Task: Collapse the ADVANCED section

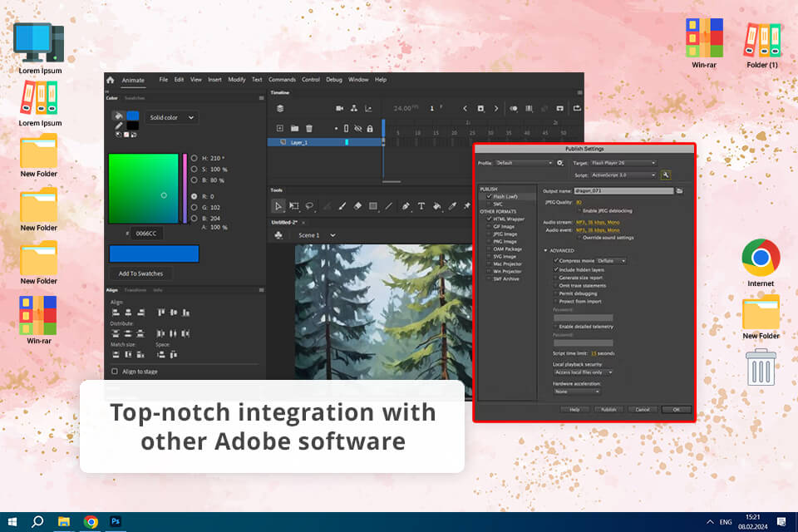Action: pyautogui.click(x=545, y=250)
